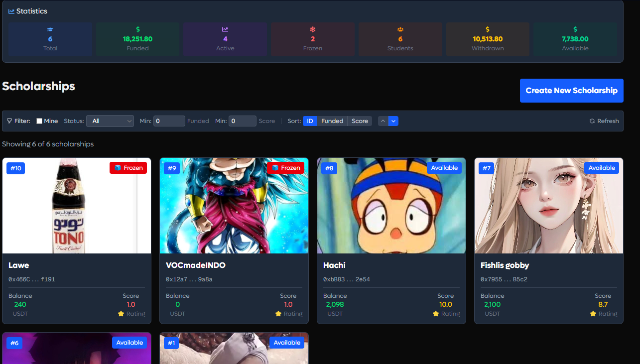This screenshot has height=364, width=640.
Task: Click the snowflake icon above Frozen
Action: (313, 29)
